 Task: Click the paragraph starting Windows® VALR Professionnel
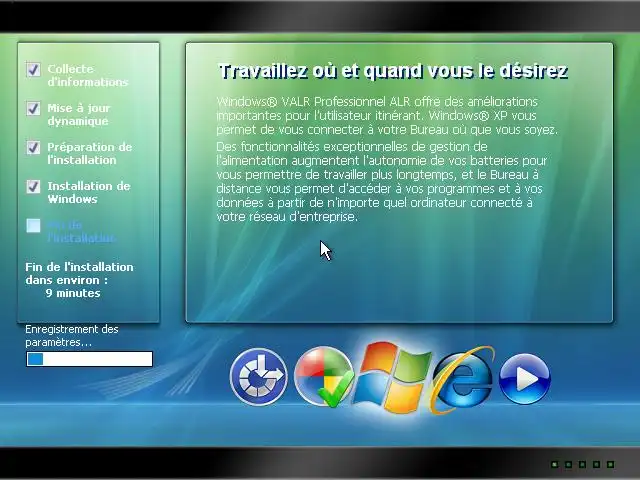point(387,116)
